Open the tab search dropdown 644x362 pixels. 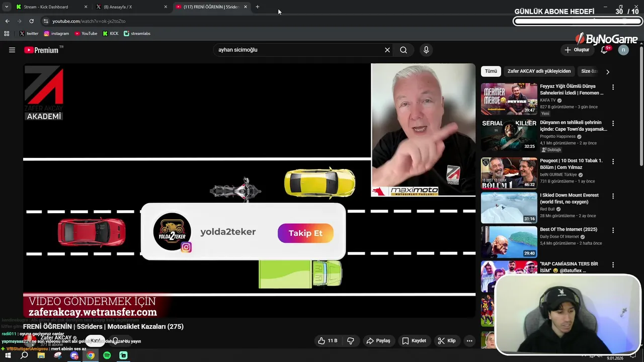pyautogui.click(x=7, y=7)
